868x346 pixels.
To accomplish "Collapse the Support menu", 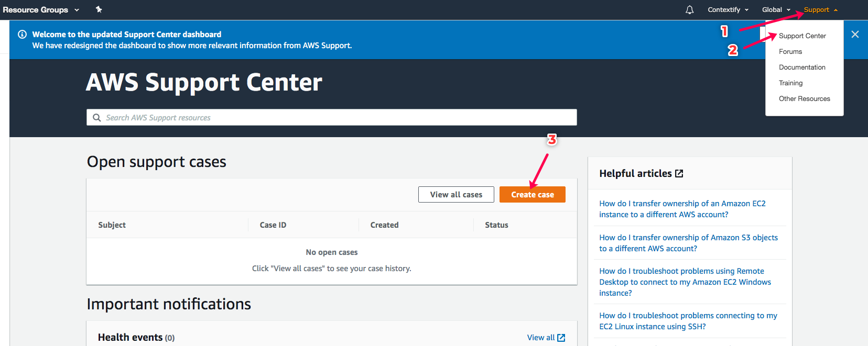I will 821,10.
